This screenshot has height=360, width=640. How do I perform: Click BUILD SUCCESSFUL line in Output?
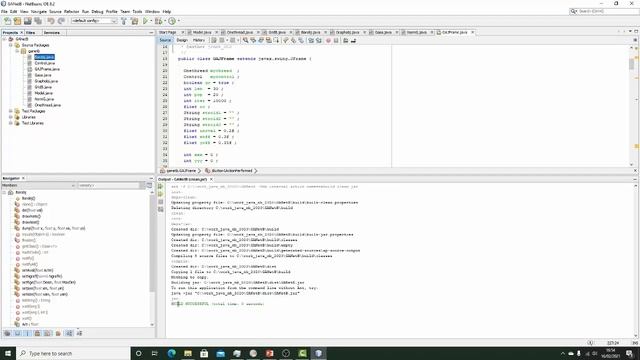point(218,304)
